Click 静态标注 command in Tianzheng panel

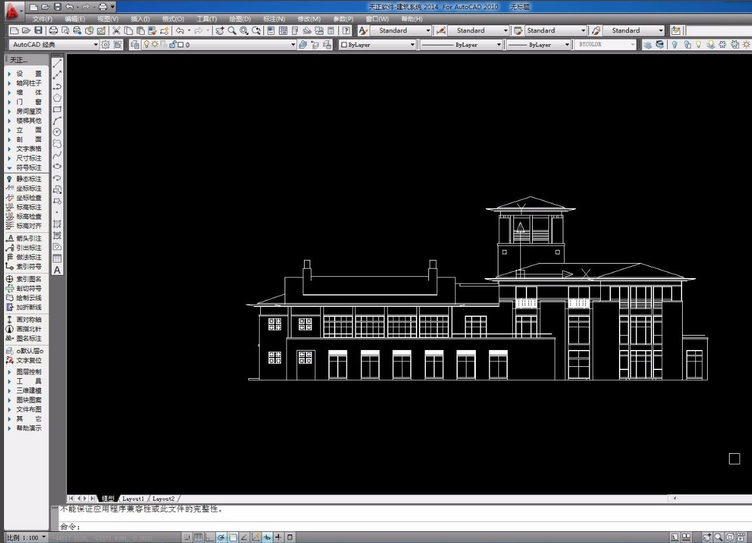coord(24,179)
